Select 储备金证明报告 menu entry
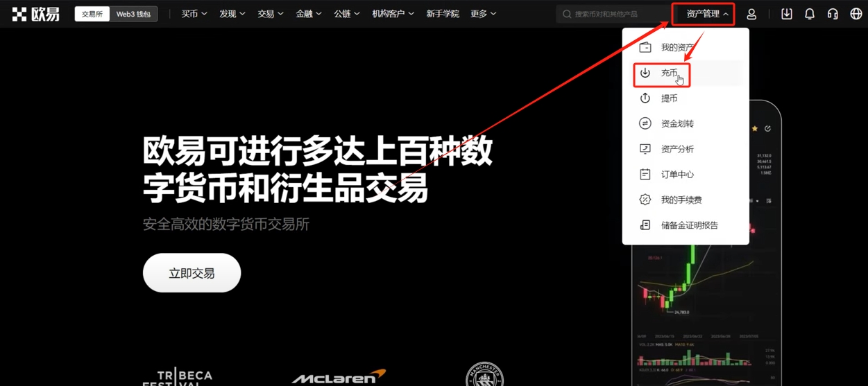Screen dimensions: 868x386 (685, 225)
